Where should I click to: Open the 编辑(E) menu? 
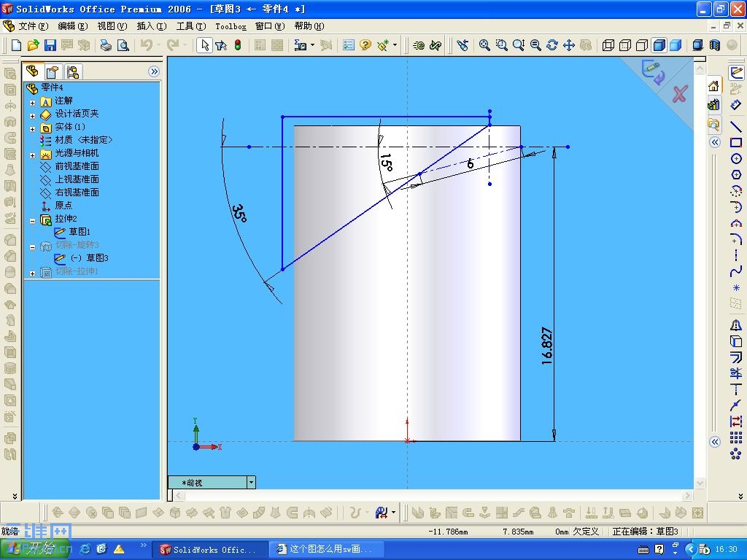click(x=72, y=26)
